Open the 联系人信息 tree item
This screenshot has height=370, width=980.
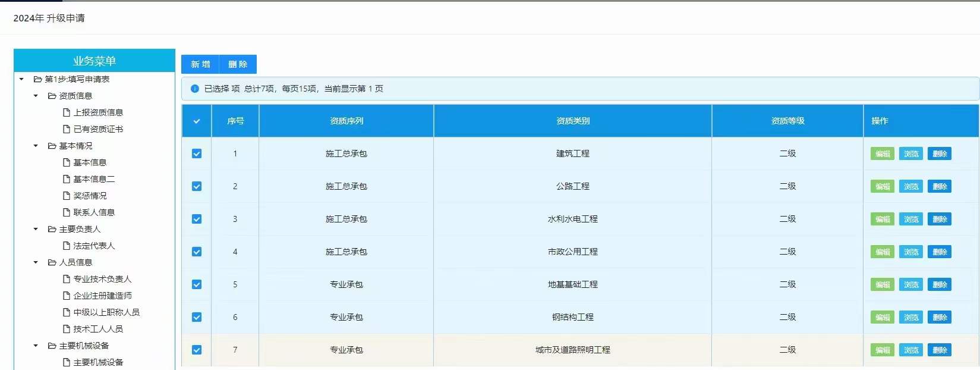89,212
